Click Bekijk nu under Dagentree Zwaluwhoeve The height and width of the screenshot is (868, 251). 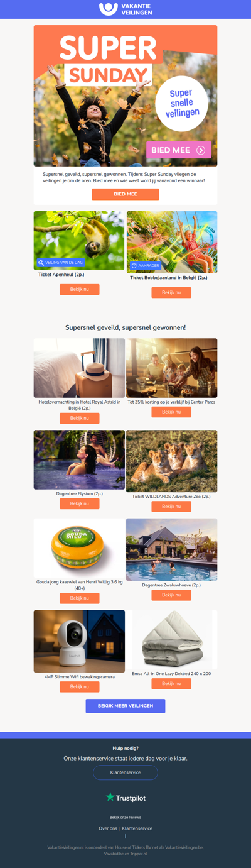(x=171, y=595)
